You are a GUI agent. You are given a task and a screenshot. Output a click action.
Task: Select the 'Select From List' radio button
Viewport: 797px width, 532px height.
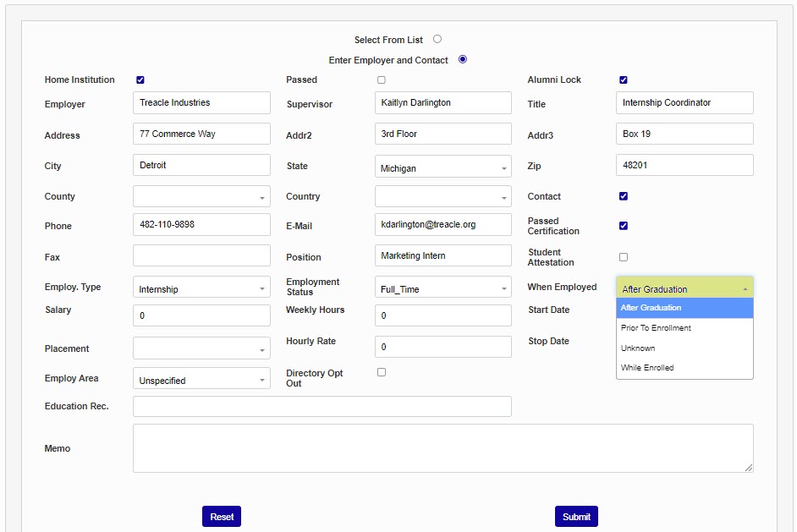tap(437, 39)
